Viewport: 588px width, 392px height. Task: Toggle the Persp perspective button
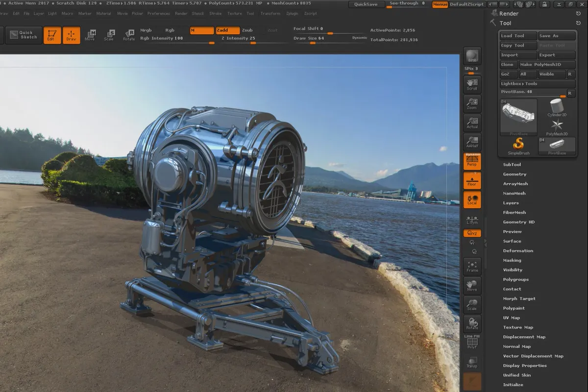pyautogui.click(x=472, y=161)
